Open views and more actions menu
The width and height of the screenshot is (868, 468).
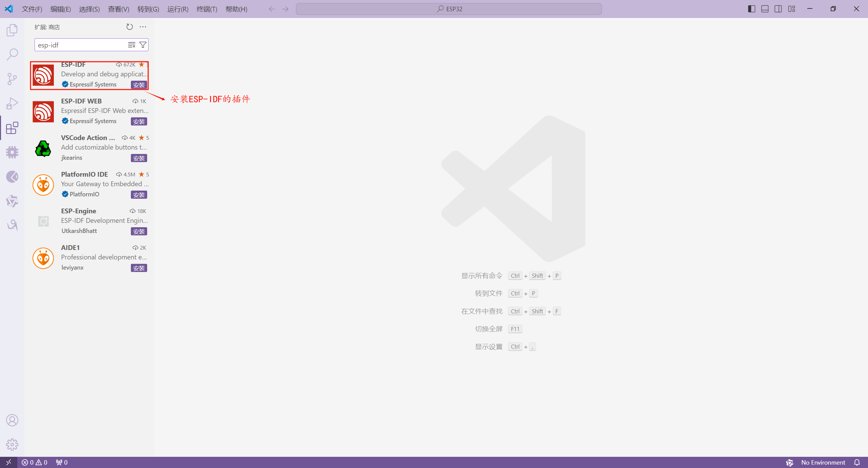click(x=143, y=27)
